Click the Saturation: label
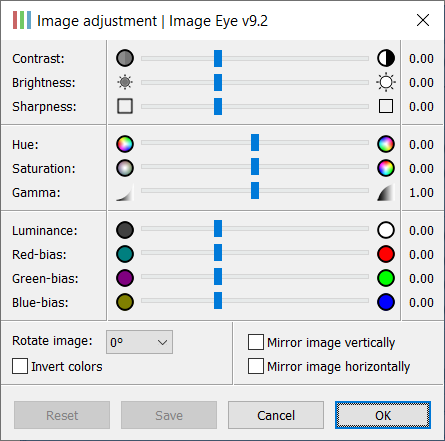 tap(44, 168)
